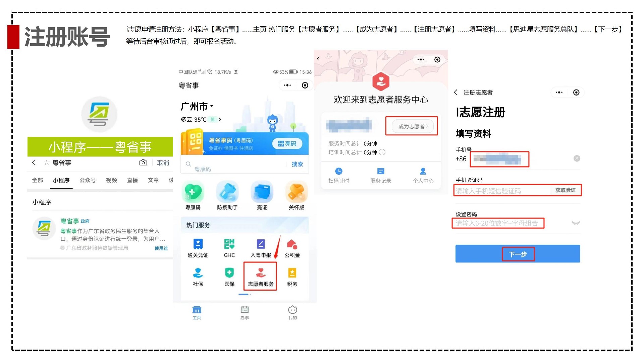Click the phone number field after +86
This screenshot has width=644, height=362.
[x=499, y=159]
